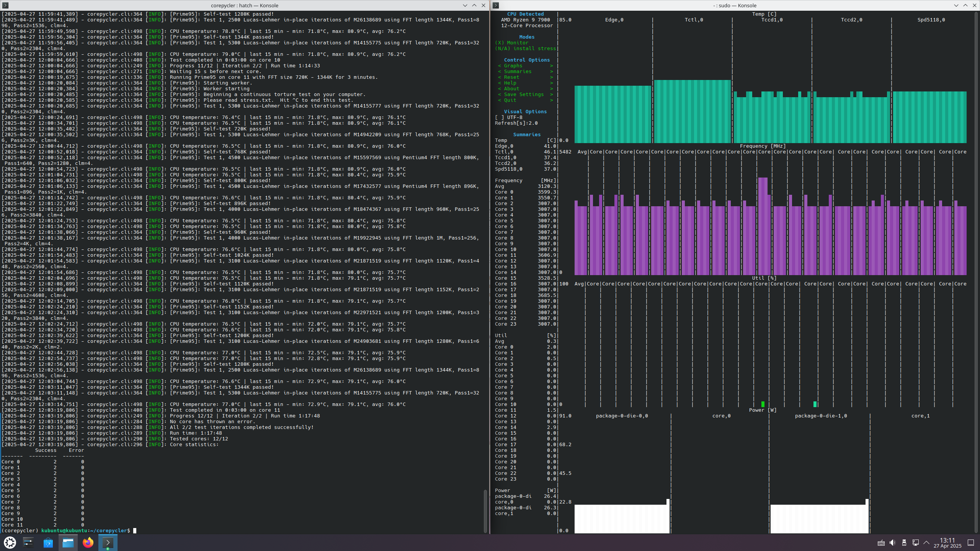Open the clock showing 13:11
This screenshot has width=980, height=551.
coord(947,543)
